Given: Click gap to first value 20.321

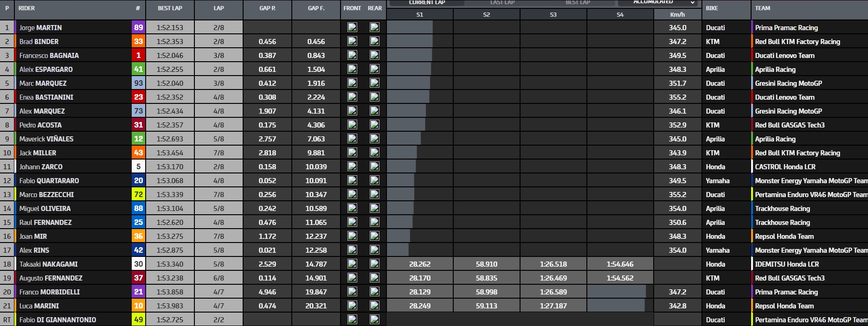Looking at the screenshot, I should click(316, 306).
